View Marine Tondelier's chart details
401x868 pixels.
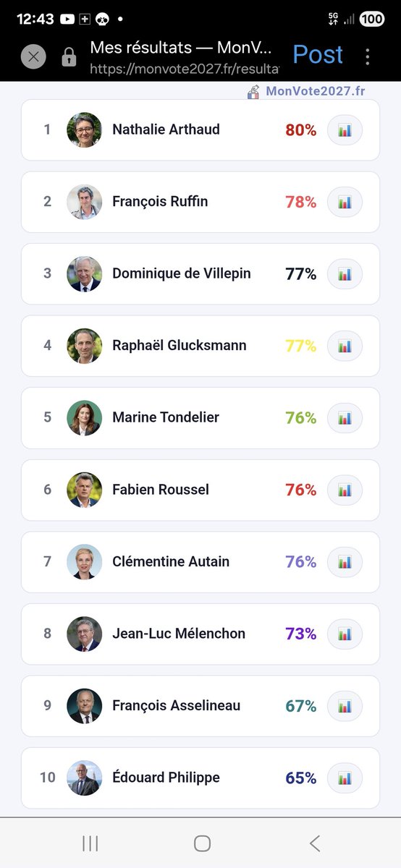[x=345, y=418]
